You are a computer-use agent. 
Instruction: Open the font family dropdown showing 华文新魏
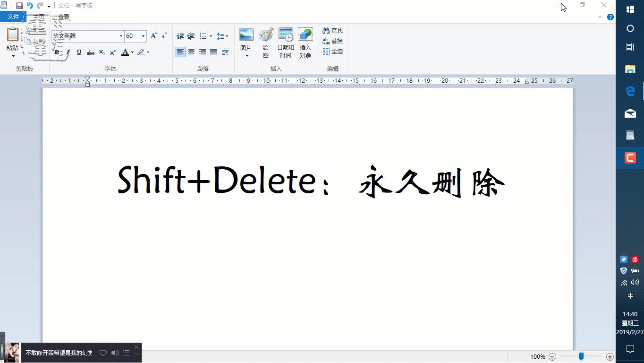[x=121, y=36]
